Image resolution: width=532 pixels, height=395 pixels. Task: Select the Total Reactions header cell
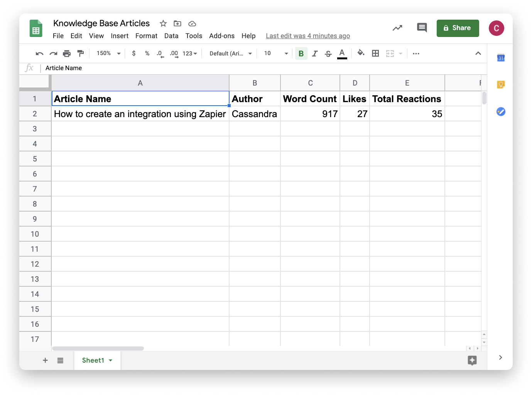click(407, 99)
